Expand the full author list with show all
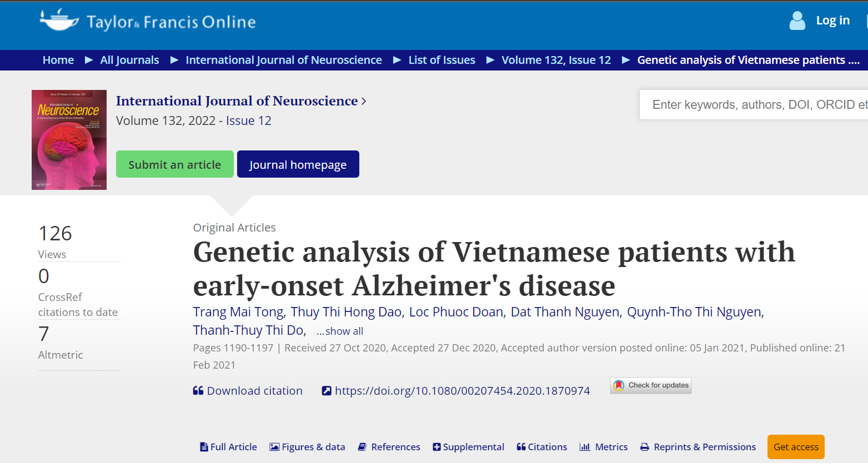Screen dimensions: 868x473 (x=340, y=331)
